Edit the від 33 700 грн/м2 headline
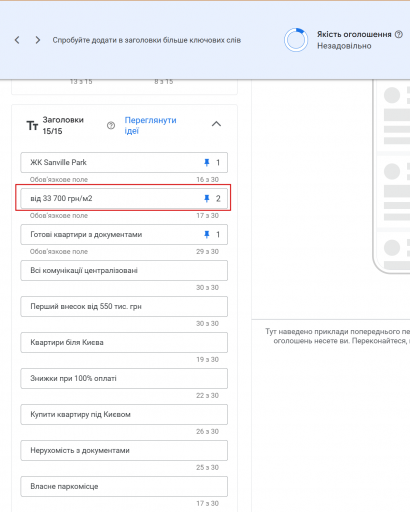The image size is (410, 512). click(x=124, y=198)
